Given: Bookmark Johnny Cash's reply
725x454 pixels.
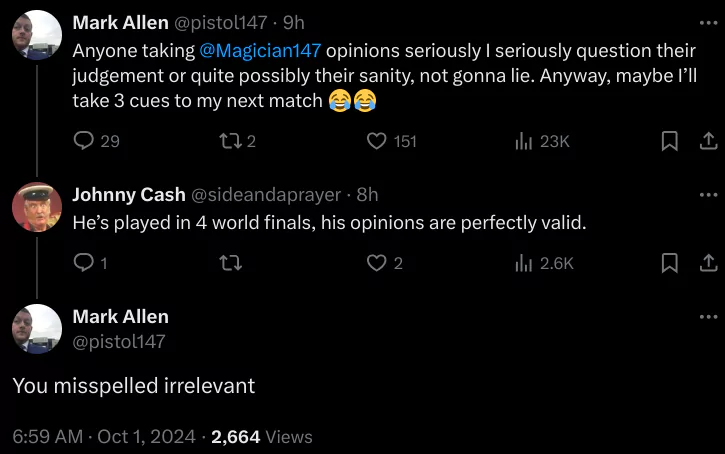Looking at the screenshot, I should pyautogui.click(x=670, y=263).
